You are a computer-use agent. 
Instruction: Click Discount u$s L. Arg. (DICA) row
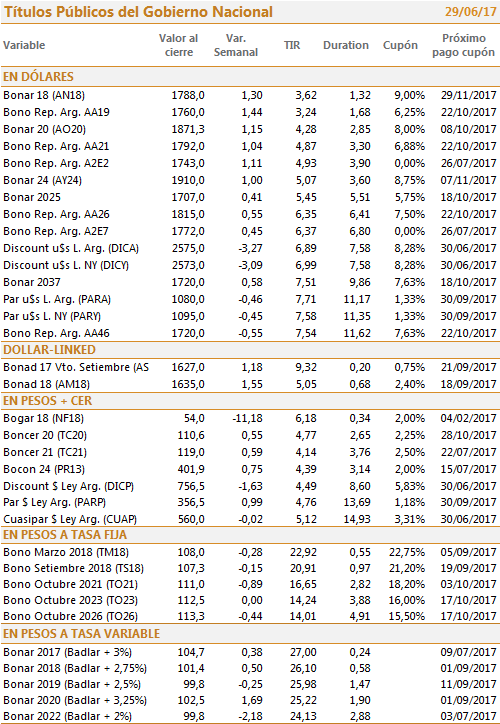(250, 248)
